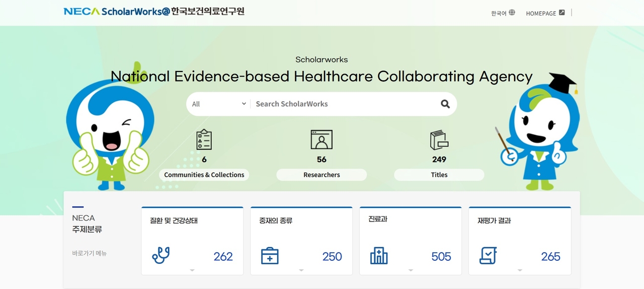This screenshot has height=289, width=644.
Task: Click the medical kit icon in 중재의 종류
Action: [x=270, y=256]
